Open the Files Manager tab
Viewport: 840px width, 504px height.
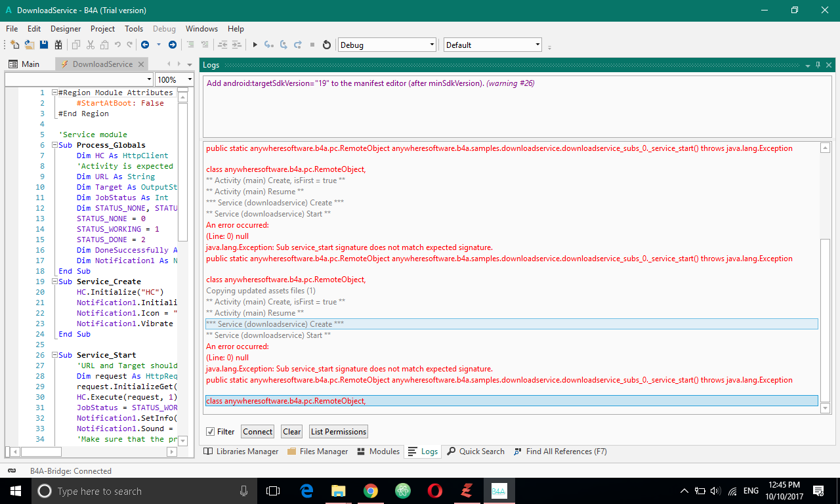(318, 451)
